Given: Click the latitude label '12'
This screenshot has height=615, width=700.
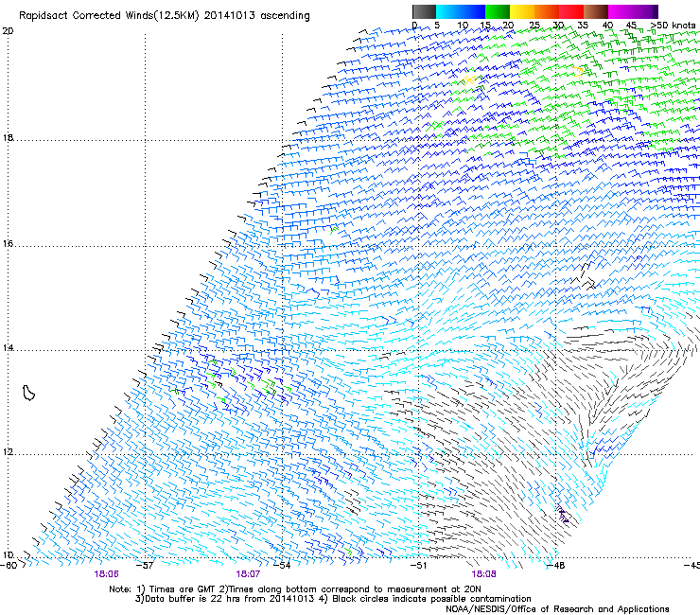Looking at the screenshot, I should coord(8,452).
